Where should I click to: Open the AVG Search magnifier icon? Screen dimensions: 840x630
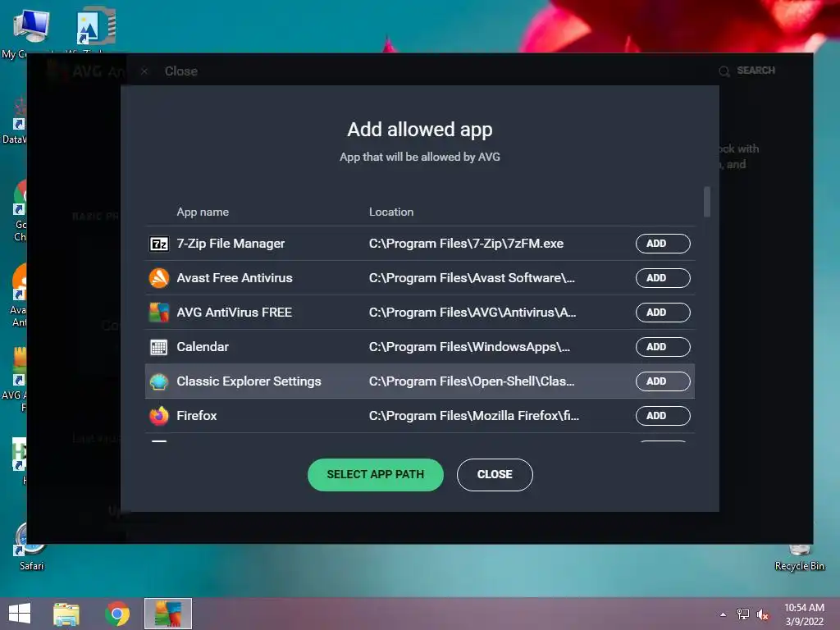coord(724,71)
